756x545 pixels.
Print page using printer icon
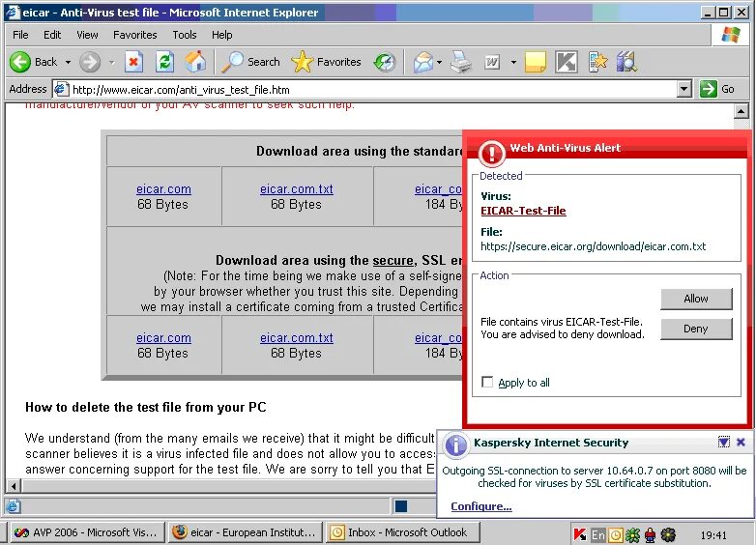(x=461, y=62)
